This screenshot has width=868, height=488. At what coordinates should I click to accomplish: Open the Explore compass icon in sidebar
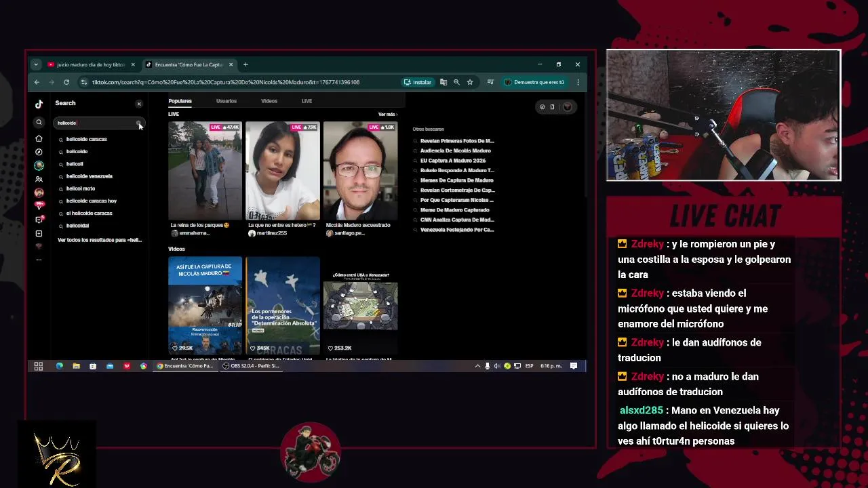tap(39, 152)
